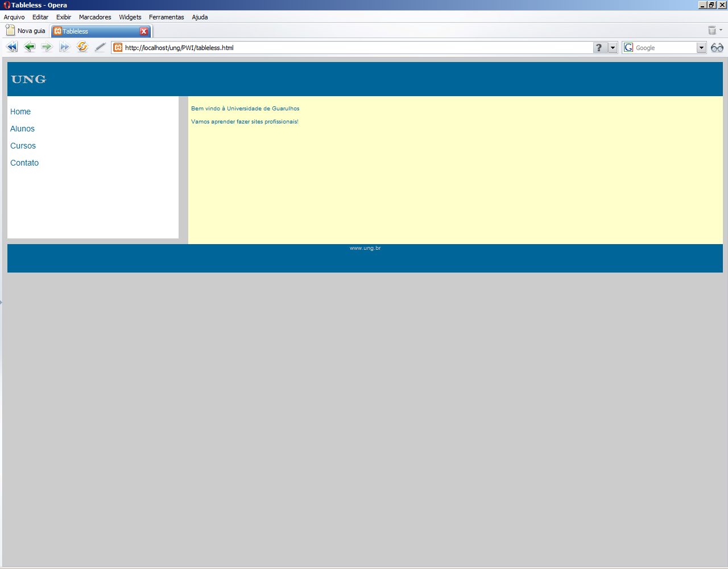Close the Tableless tab with red X
The width and height of the screenshot is (728, 569).
coord(144,31)
